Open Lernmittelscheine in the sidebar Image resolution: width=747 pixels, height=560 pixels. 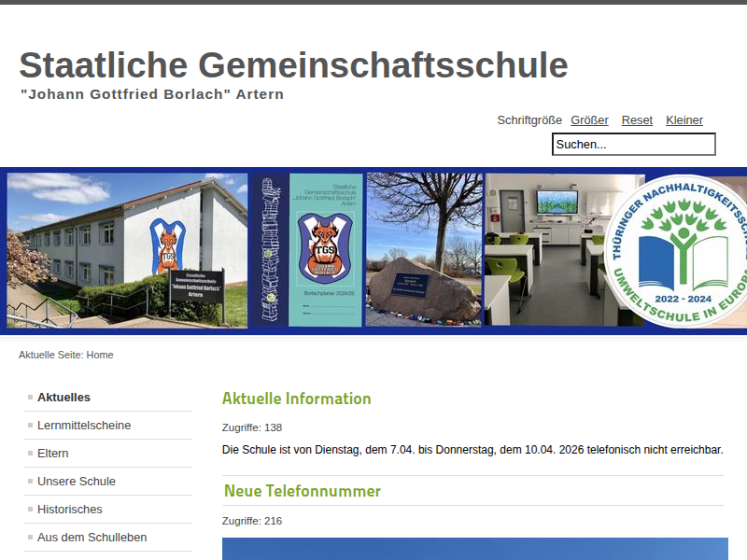(x=84, y=426)
